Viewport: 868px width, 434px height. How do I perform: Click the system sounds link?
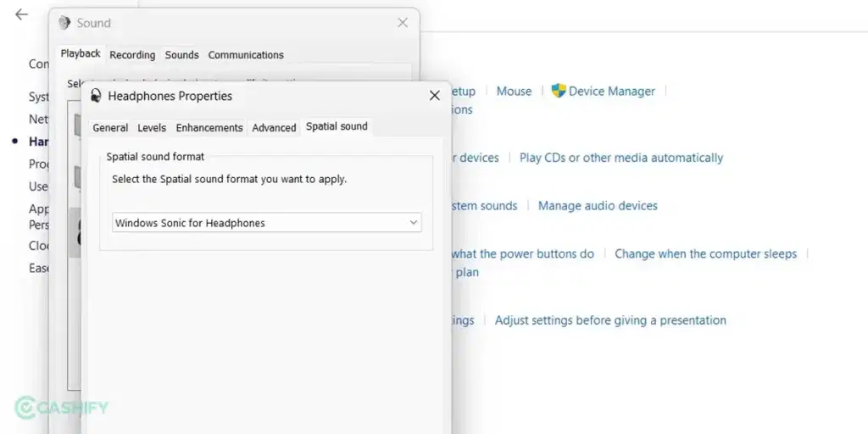484,206
